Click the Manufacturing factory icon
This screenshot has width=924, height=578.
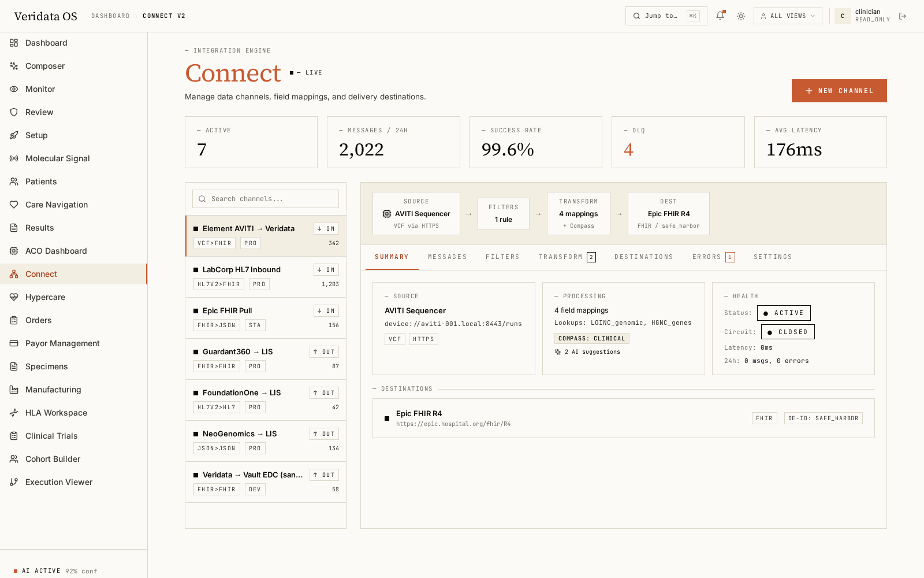(x=14, y=390)
